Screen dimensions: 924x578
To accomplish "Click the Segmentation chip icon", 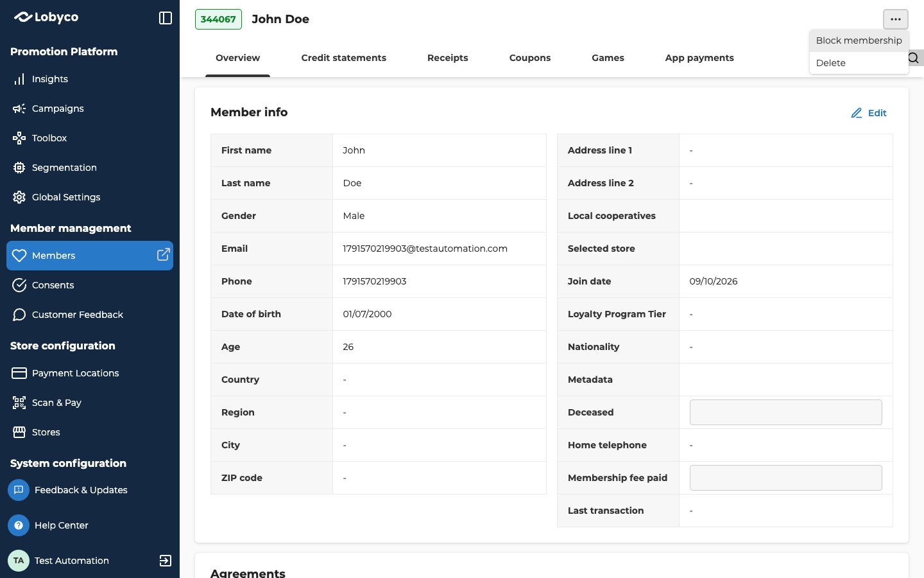I will pyautogui.click(x=19, y=168).
